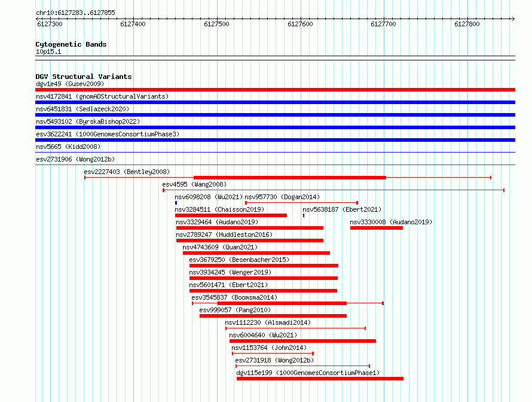Click nsv5665 (Kidd2008) label
The image size is (532, 402).
(68, 147)
